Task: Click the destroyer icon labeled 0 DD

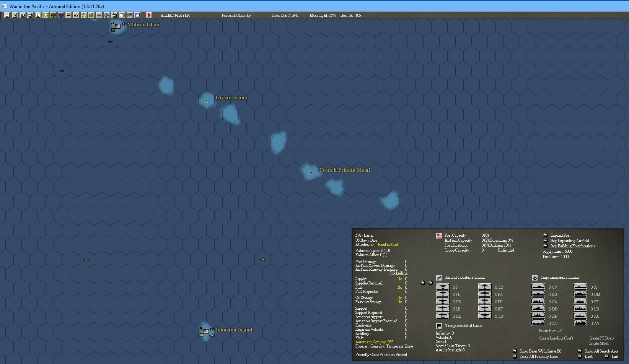Action: [x=538, y=309]
